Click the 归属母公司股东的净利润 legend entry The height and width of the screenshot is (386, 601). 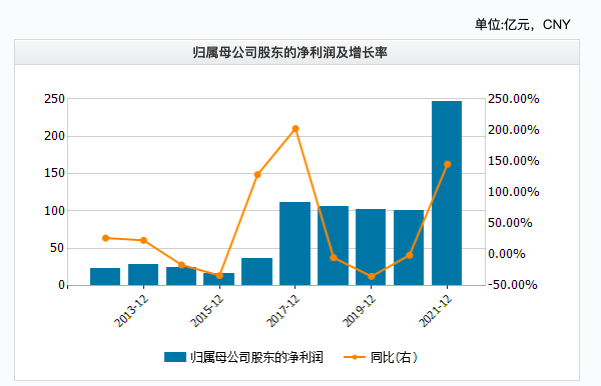coord(244,357)
